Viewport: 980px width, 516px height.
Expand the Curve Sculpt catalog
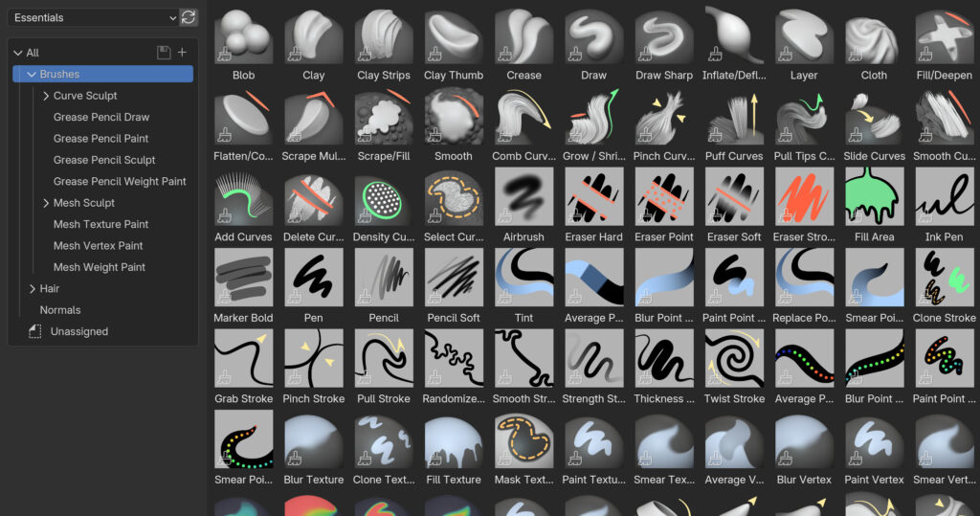[x=46, y=96]
